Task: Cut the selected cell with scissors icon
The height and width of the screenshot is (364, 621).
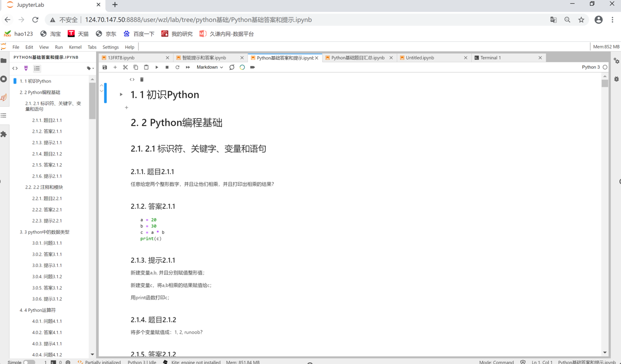Action: (x=125, y=67)
